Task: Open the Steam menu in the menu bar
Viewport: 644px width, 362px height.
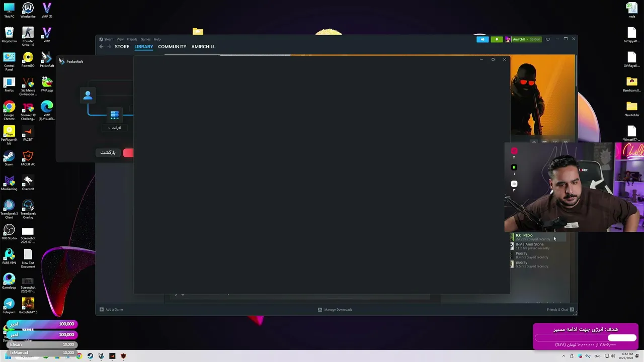Action: pos(109,39)
